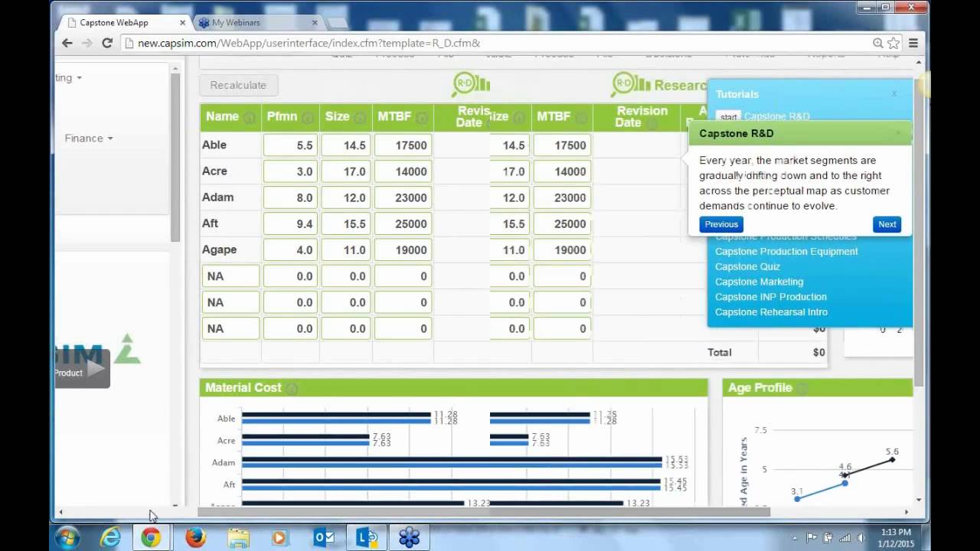Click the zoom magnifier icon in address bar
The width and height of the screenshot is (980, 551).
[878, 43]
